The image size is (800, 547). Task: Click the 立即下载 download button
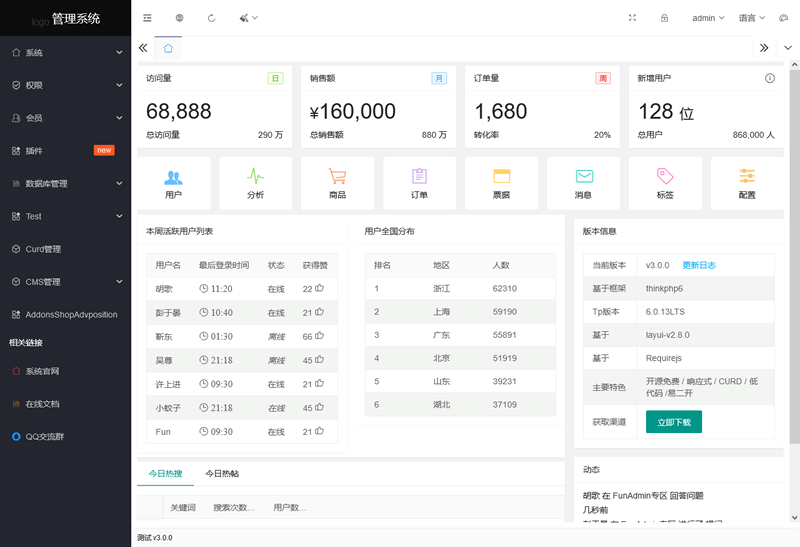pos(673,422)
